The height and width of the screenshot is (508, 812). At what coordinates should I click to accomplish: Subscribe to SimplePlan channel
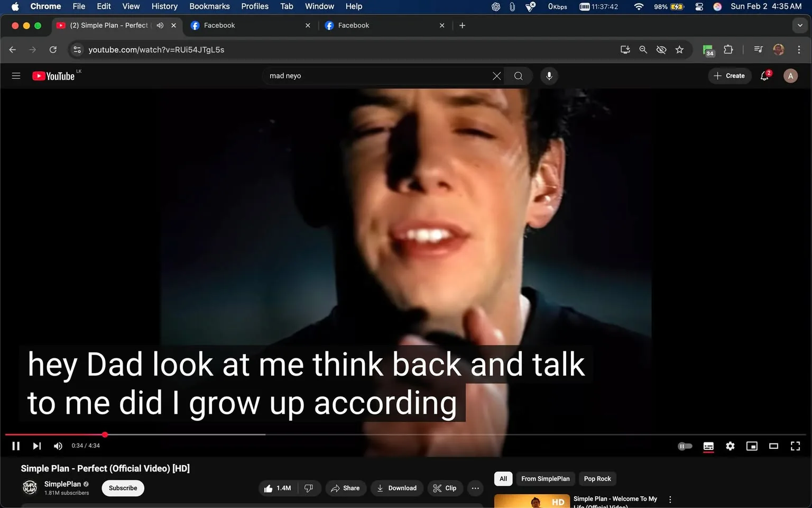122,488
